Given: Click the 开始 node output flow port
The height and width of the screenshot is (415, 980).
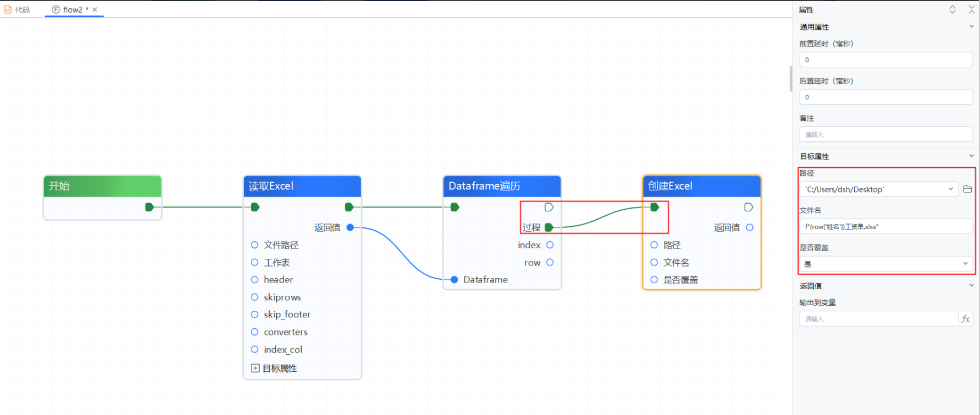Looking at the screenshot, I should pyautogui.click(x=149, y=207).
